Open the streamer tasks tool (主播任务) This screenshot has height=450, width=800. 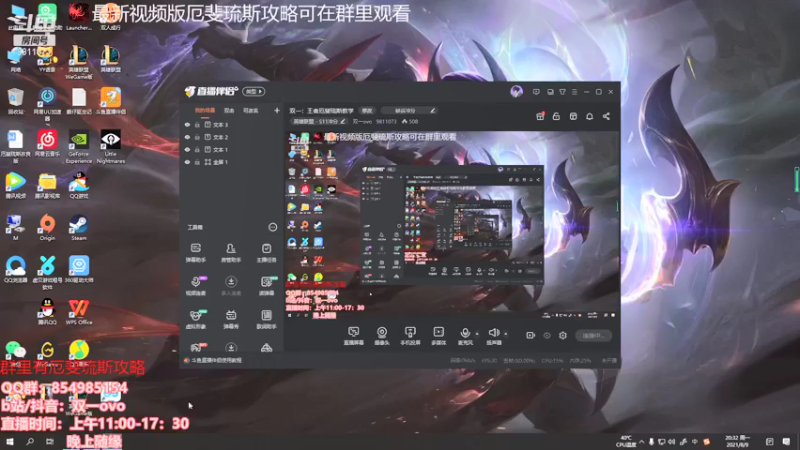266,253
